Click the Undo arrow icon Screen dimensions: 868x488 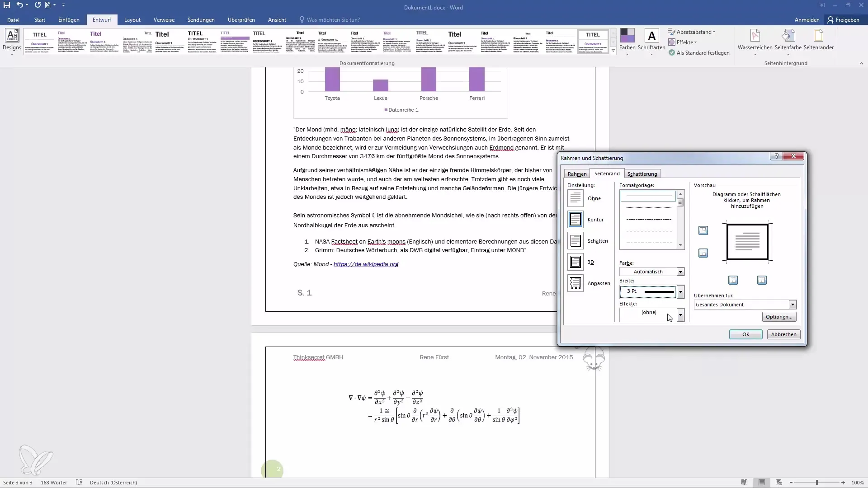(19, 5)
